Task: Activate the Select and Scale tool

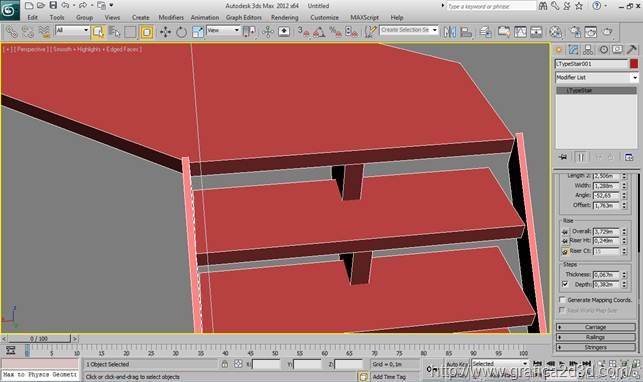Action: [x=198, y=32]
